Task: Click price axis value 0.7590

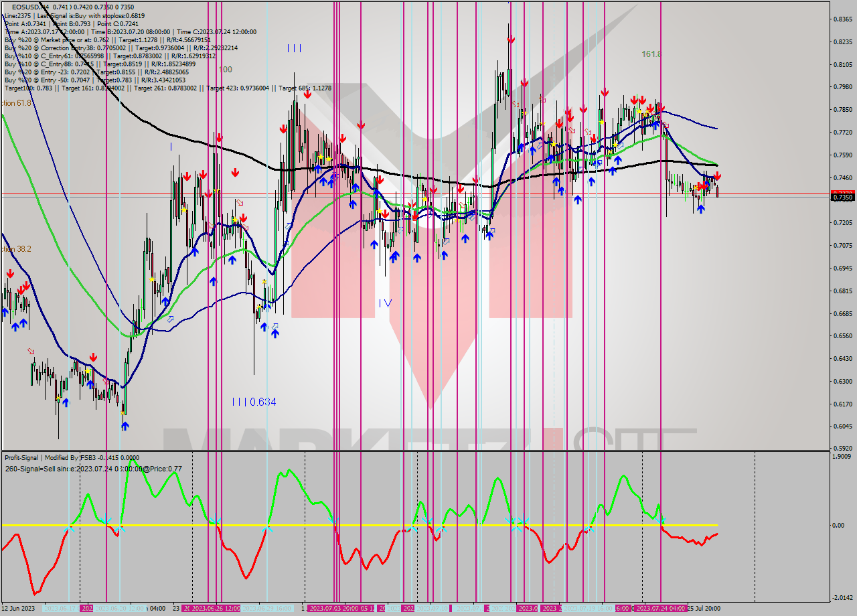Action: coord(842,155)
